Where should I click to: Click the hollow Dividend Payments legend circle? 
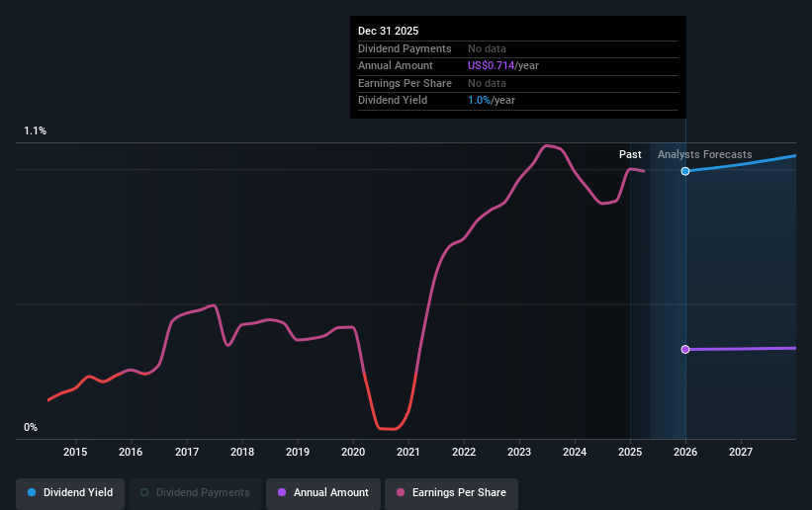tap(144, 492)
